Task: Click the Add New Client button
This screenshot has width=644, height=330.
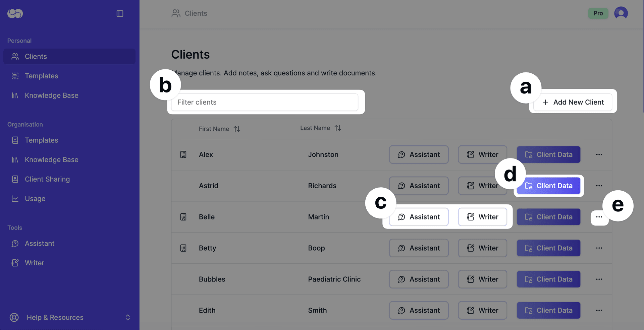Action: (573, 102)
